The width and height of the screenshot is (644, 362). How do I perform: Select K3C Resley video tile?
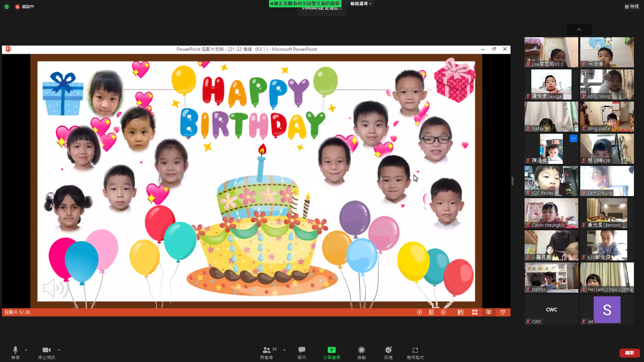551,181
